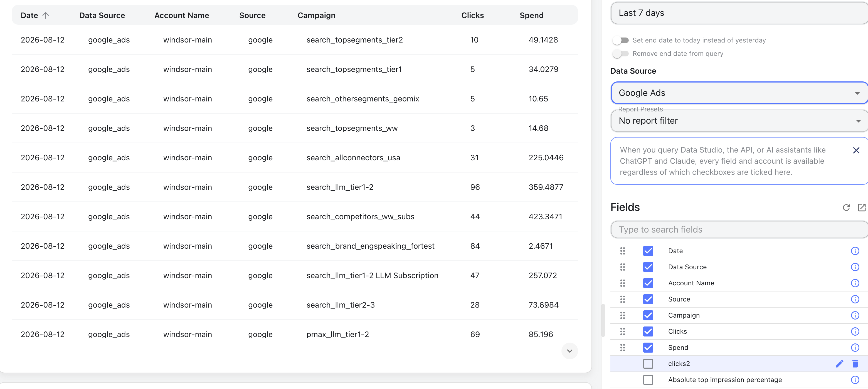
Task: Click the search_brand_engspeaking_fortest campaign cell
Action: pyautogui.click(x=370, y=246)
